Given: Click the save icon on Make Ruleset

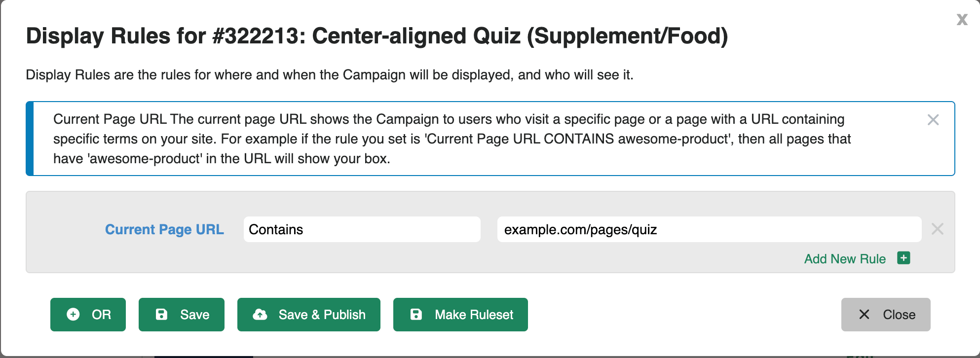Looking at the screenshot, I should click(x=417, y=314).
